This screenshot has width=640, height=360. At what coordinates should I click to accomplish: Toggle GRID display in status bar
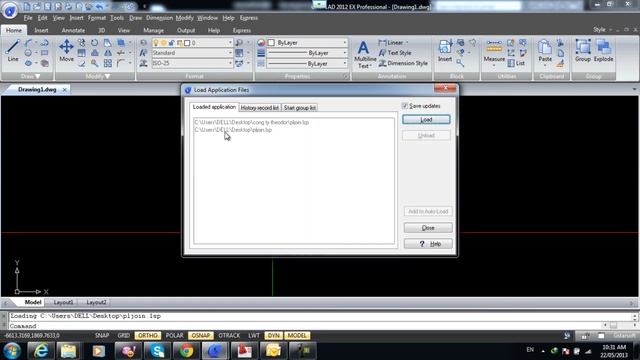point(123,336)
